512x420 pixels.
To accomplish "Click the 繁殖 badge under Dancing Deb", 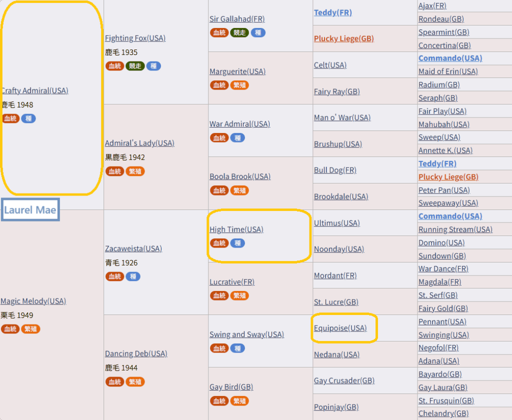I will [x=135, y=381].
